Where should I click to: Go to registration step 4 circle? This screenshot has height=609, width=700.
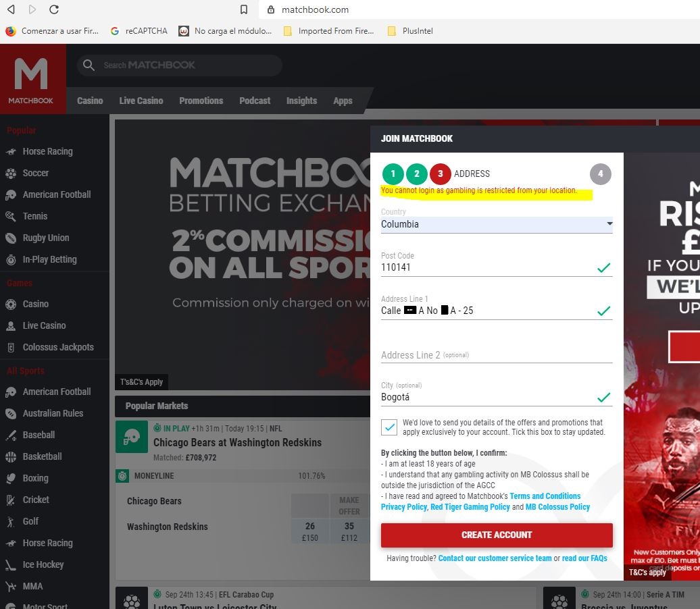tap(601, 174)
